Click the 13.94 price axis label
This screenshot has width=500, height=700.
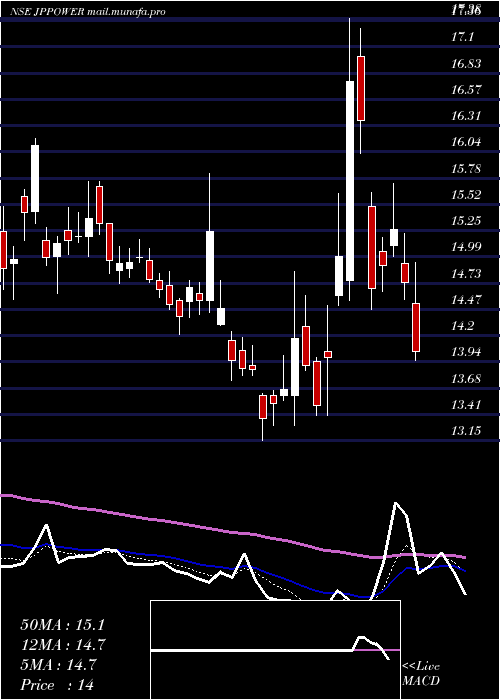(x=466, y=352)
